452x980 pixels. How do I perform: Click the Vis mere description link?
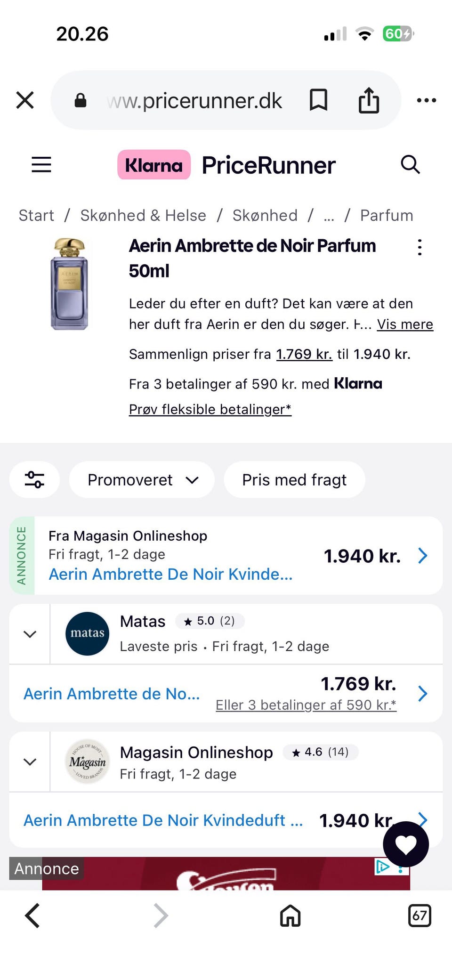[405, 324]
